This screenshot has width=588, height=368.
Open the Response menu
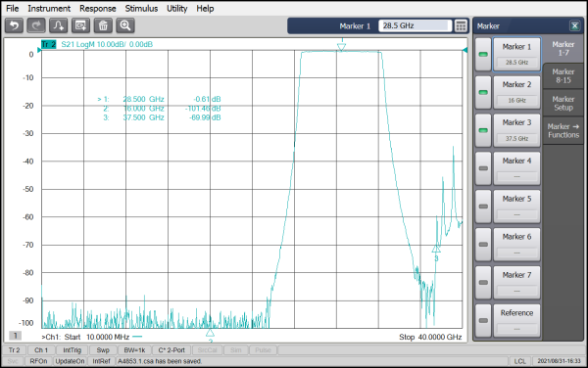[x=97, y=8]
